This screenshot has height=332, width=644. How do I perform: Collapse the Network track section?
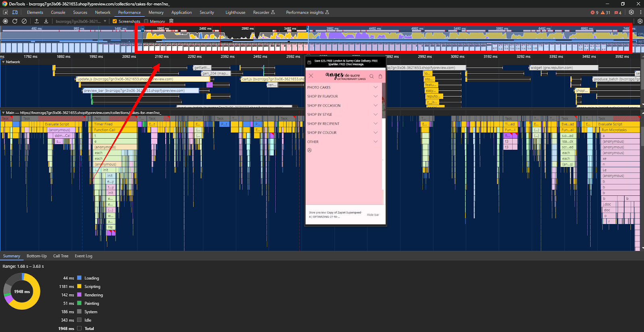4,62
